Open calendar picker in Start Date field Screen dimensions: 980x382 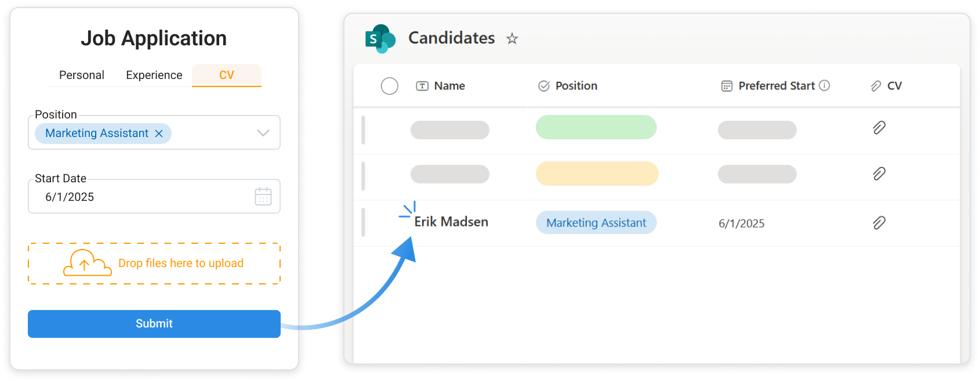coord(263,196)
